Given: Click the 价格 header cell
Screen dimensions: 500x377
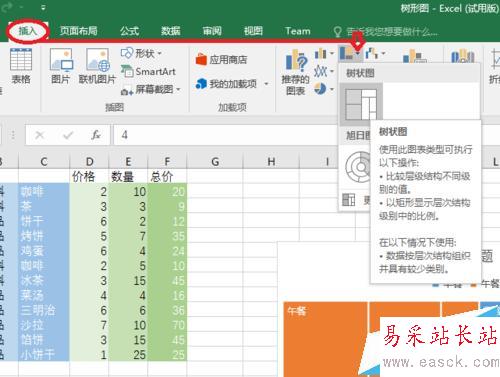Looking at the screenshot, I should tap(89, 176).
